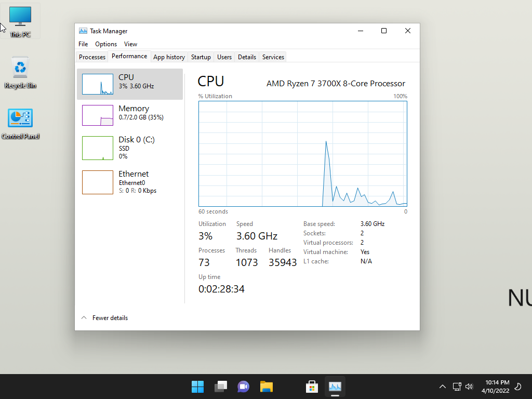Click the AMD Ryzen 7 3700X processor name
Screen dimensions: 532x399
(336, 84)
